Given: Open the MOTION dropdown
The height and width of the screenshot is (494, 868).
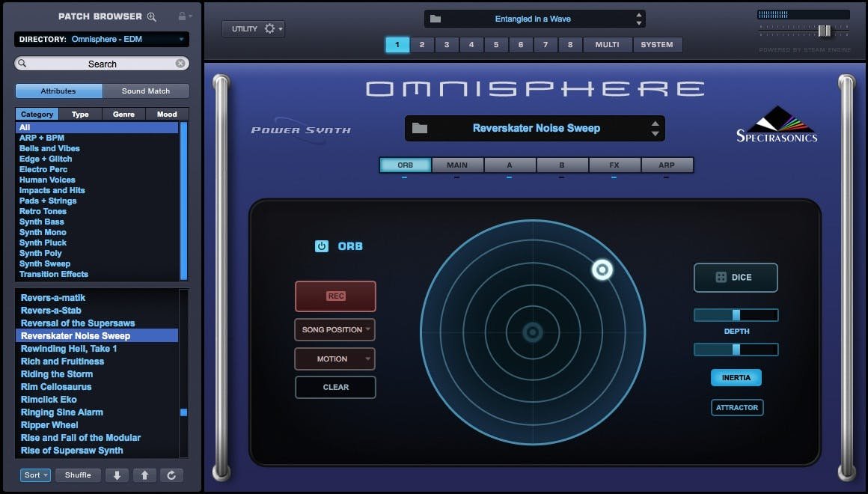Looking at the screenshot, I should 334,359.
